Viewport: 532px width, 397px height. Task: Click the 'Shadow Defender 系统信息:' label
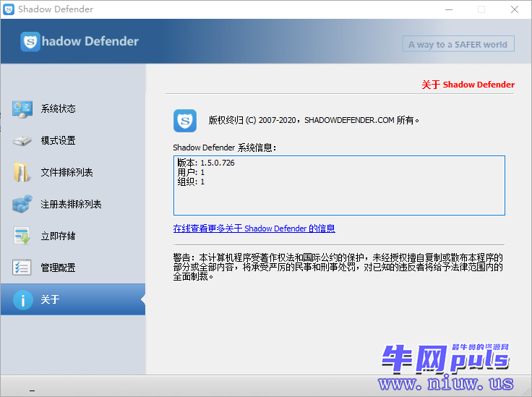pyautogui.click(x=225, y=148)
